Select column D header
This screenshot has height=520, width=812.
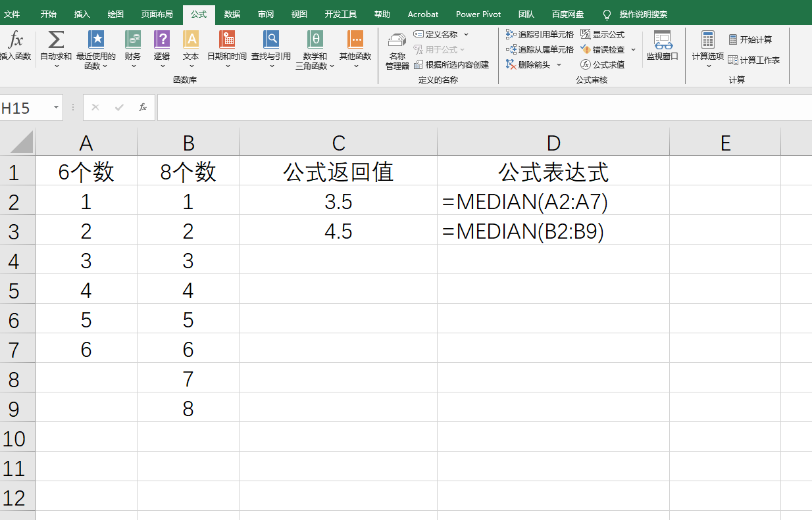(x=553, y=142)
